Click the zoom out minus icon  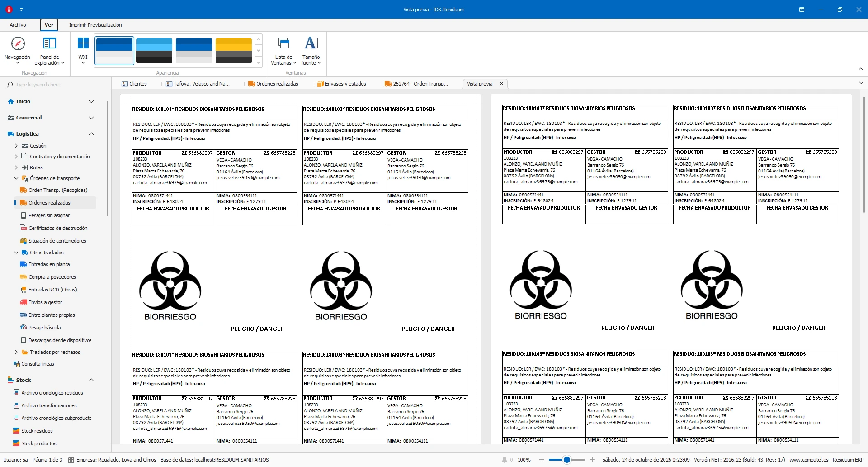tap(542, 460)
